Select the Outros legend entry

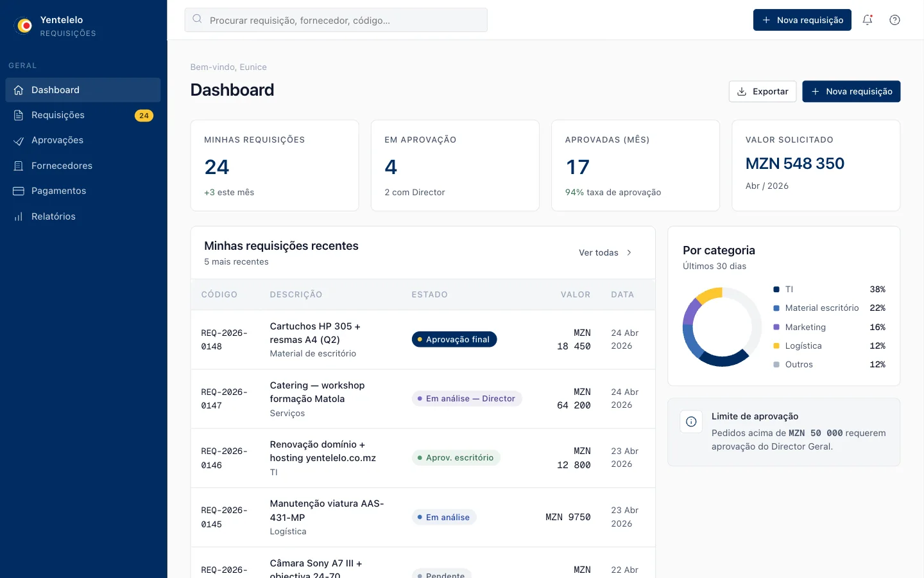(829, 364)
